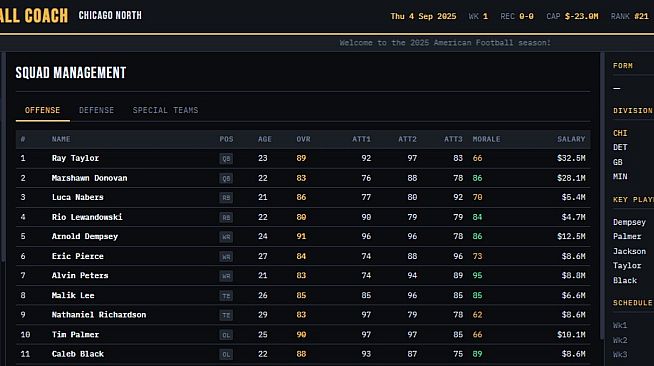The width and height of the screenshot is (654, 366).
Task: Sort players by AGE column header
Action: [264, 139]
